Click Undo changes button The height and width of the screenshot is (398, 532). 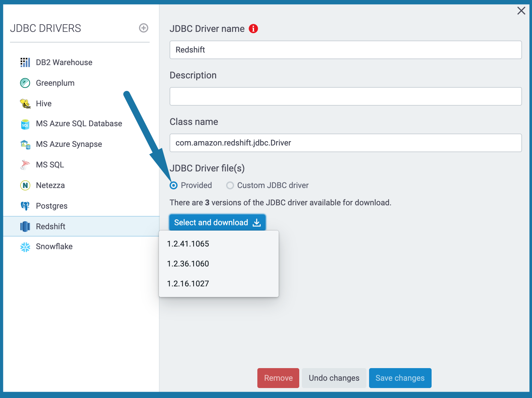coord(334,378)
